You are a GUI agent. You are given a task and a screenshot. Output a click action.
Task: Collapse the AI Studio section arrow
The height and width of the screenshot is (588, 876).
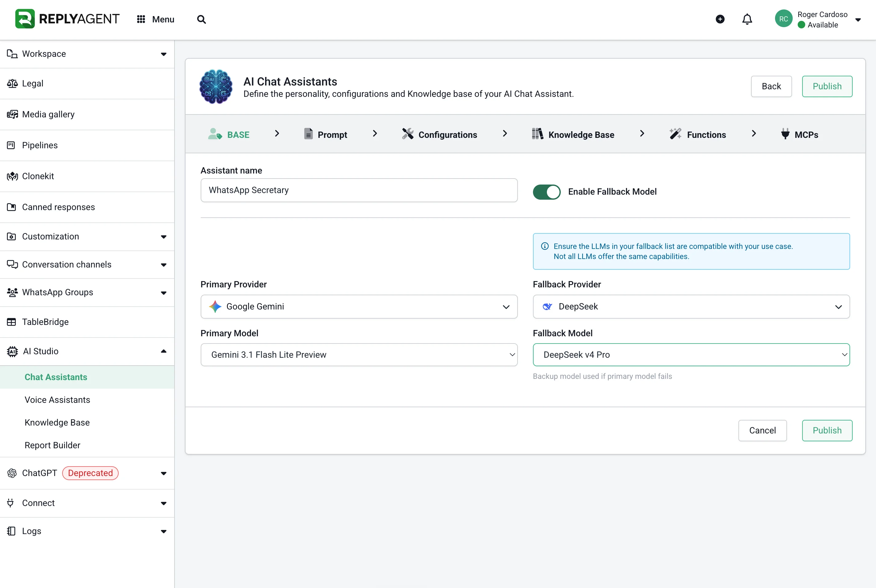point(163,351)
